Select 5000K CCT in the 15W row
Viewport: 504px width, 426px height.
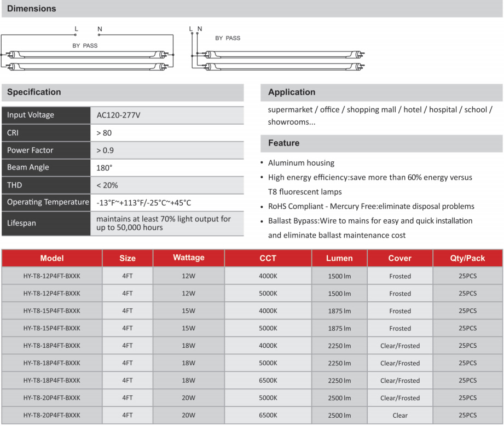click(x=268, y=328)
